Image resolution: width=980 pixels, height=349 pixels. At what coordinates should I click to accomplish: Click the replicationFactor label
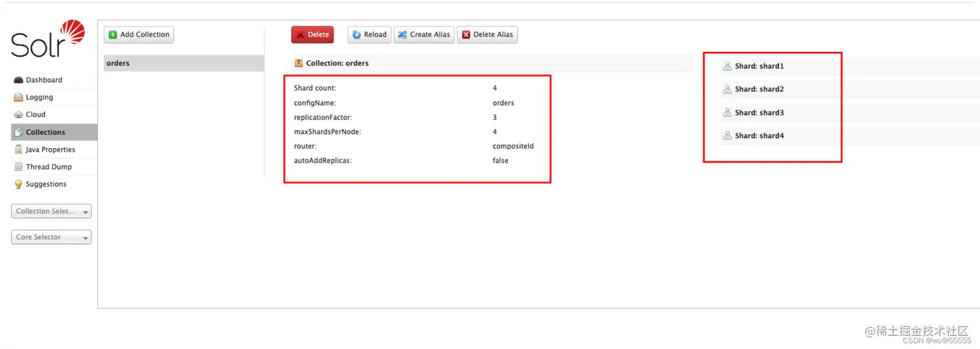click(x=323, y=118)
